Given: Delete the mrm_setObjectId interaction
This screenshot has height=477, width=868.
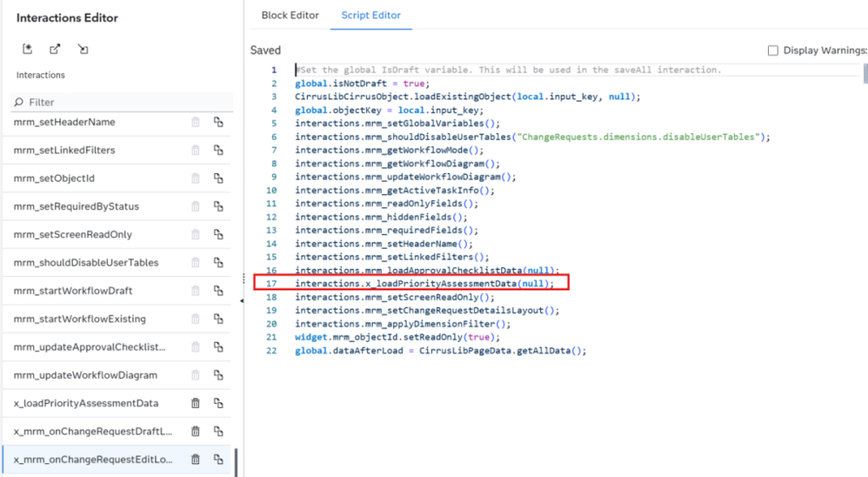Looking at the screenshot, I should click(196, 178).
